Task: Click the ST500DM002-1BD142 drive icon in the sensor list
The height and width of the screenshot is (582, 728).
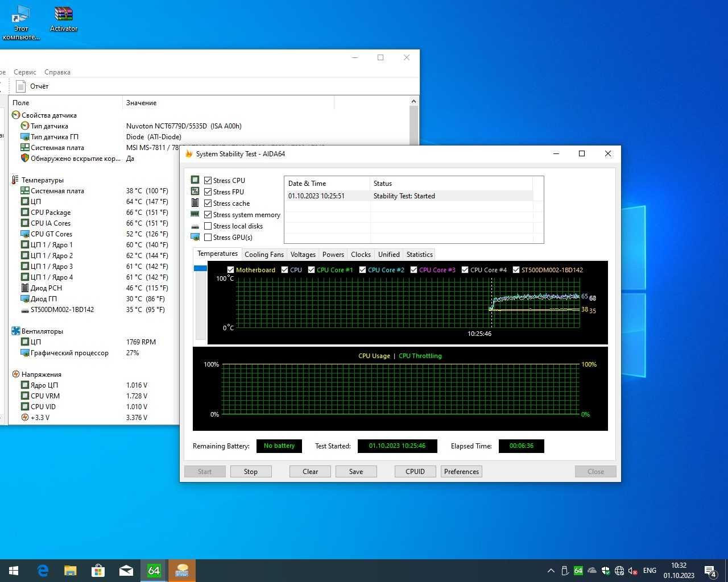Action: click(x=25, y=310)
